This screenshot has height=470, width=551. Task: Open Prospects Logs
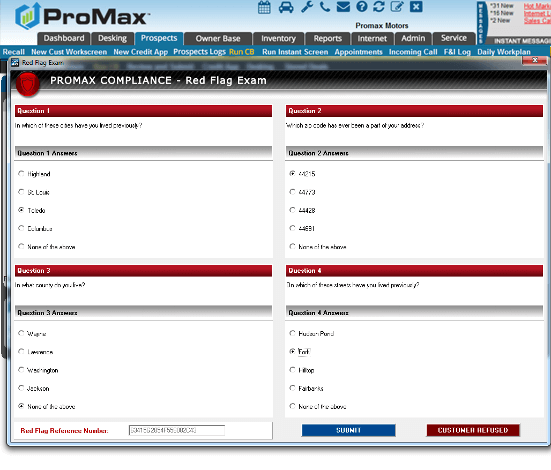pos(199,52)
